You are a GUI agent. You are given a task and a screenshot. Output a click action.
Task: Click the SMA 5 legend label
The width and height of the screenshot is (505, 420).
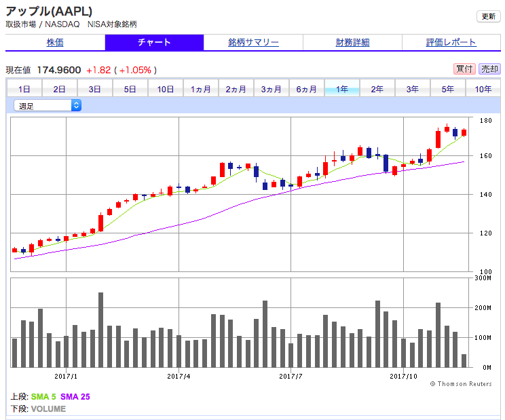click(x=43, y=397)
